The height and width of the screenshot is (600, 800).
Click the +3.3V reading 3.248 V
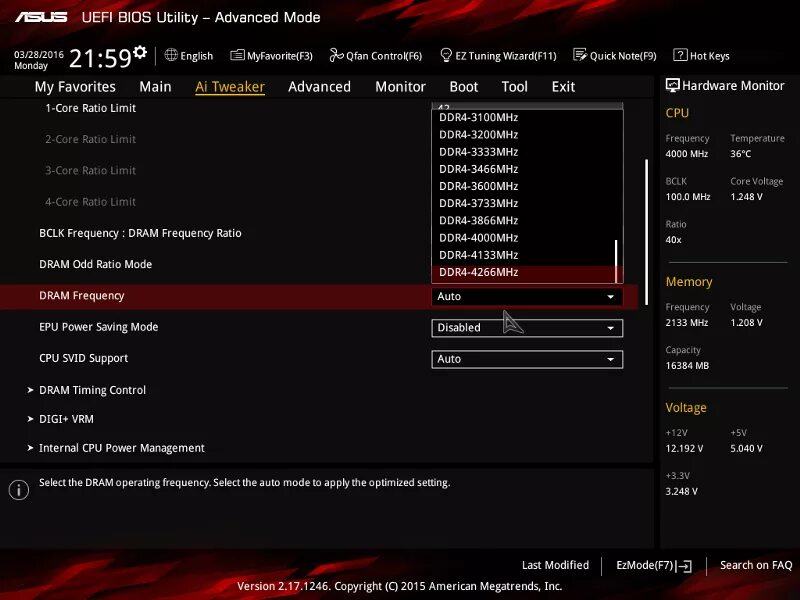(682, 492)
